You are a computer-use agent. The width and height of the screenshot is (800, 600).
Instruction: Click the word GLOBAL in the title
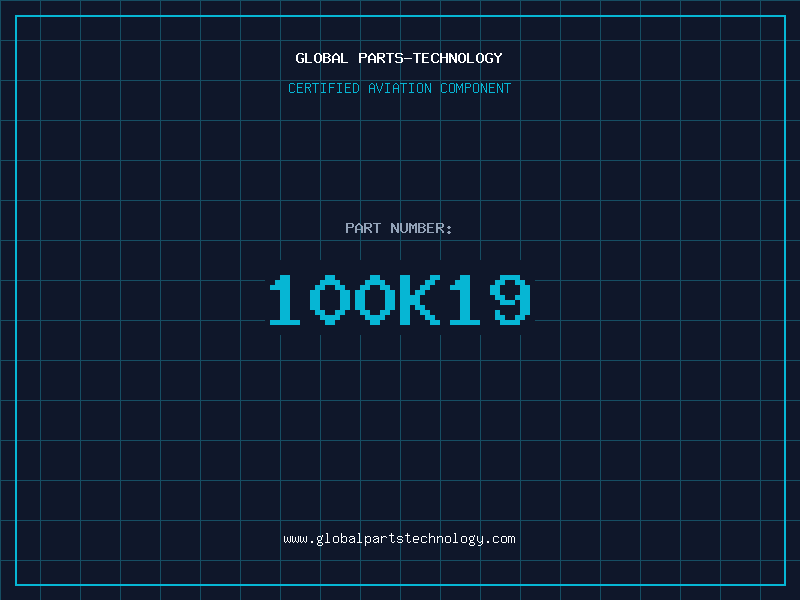322,58
